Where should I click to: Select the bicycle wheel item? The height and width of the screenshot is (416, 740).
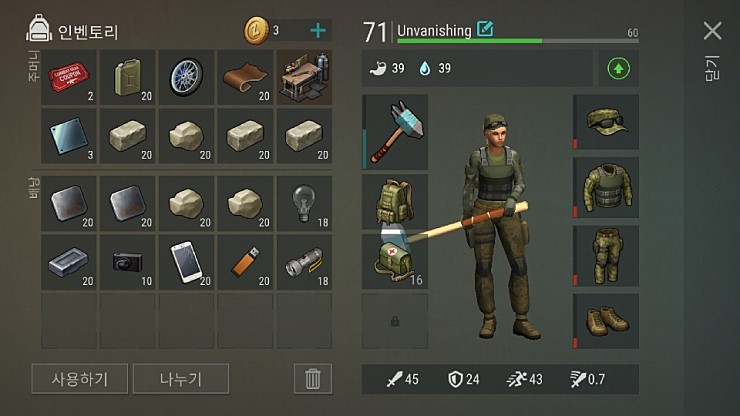tap(186, 77)
